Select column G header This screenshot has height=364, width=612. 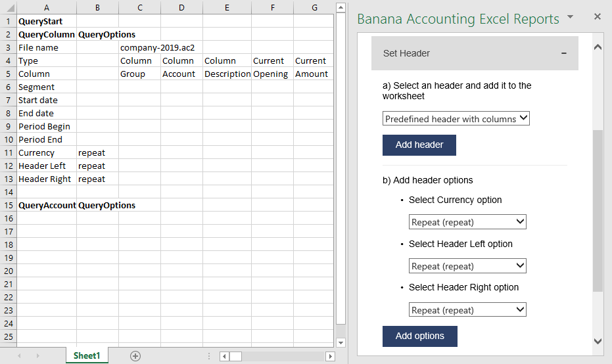point(314,8)
